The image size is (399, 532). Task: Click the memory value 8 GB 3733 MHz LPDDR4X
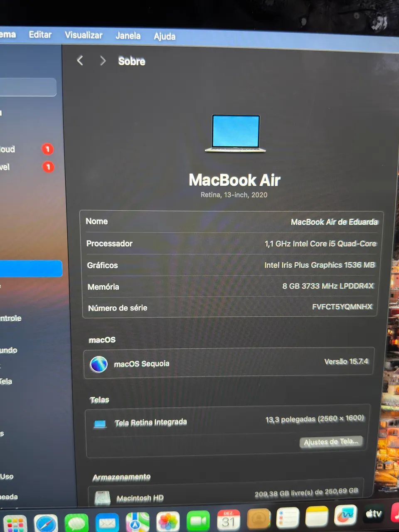[328, 286]
